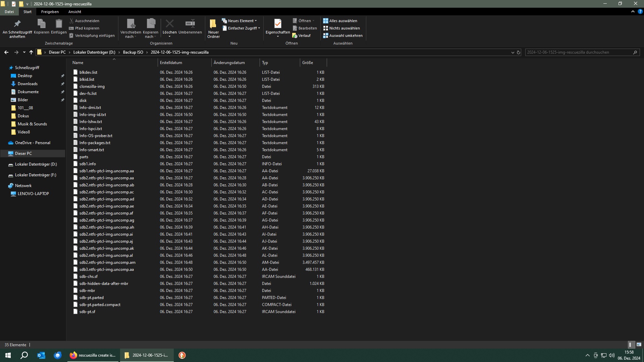
Task: Click the Auswahl umkehren button
Action: 345,36
